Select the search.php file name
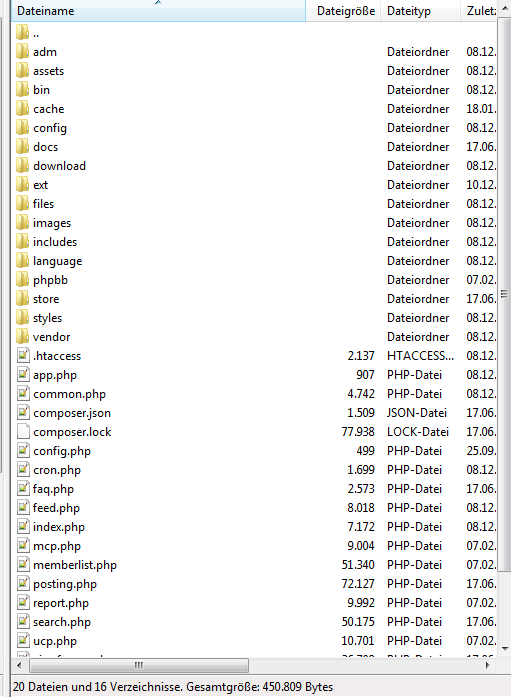The height and width of the screenshot is (697, 511). [x=62, y=622]
